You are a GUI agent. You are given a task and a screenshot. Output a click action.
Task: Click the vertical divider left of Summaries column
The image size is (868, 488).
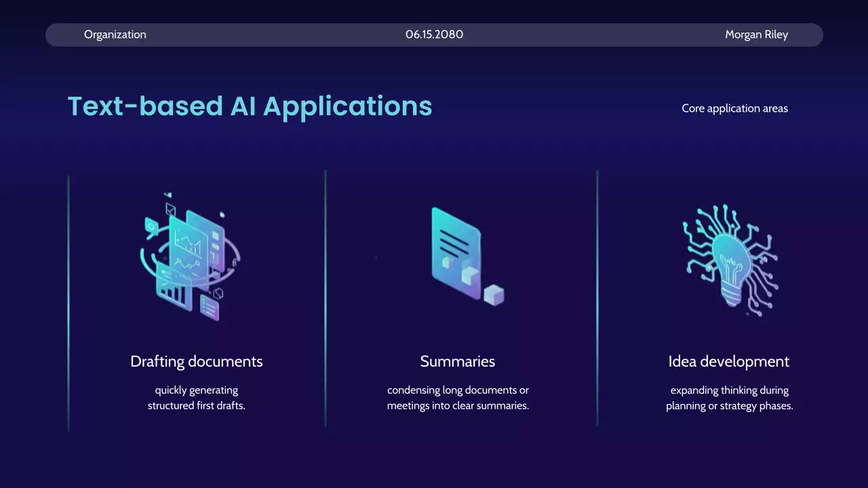[x=325, y=298]
